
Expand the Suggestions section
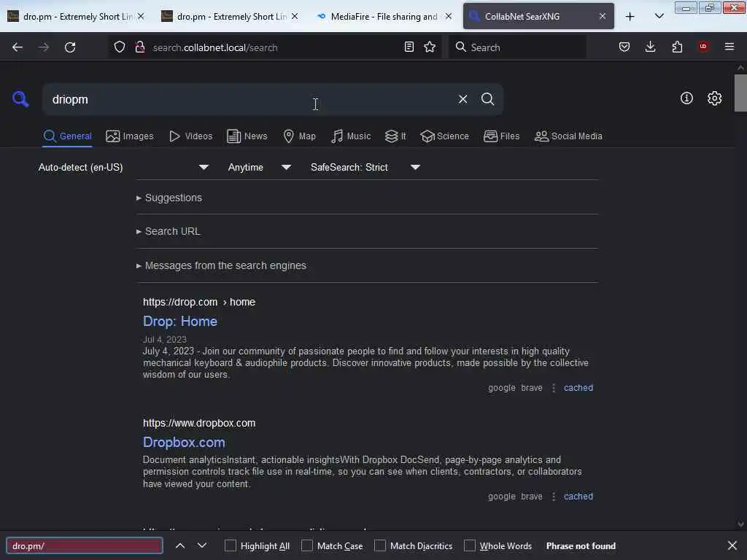pos(169,198)
